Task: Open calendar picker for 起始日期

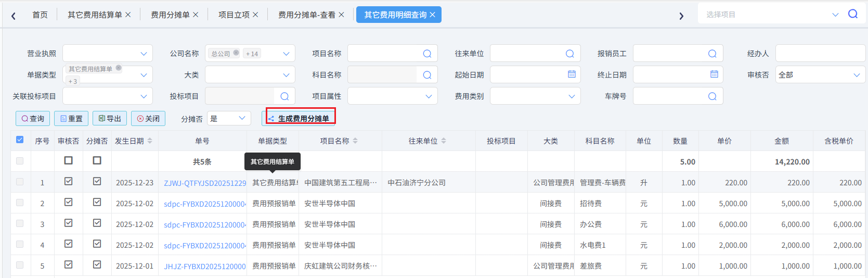Action: point(572,74)
